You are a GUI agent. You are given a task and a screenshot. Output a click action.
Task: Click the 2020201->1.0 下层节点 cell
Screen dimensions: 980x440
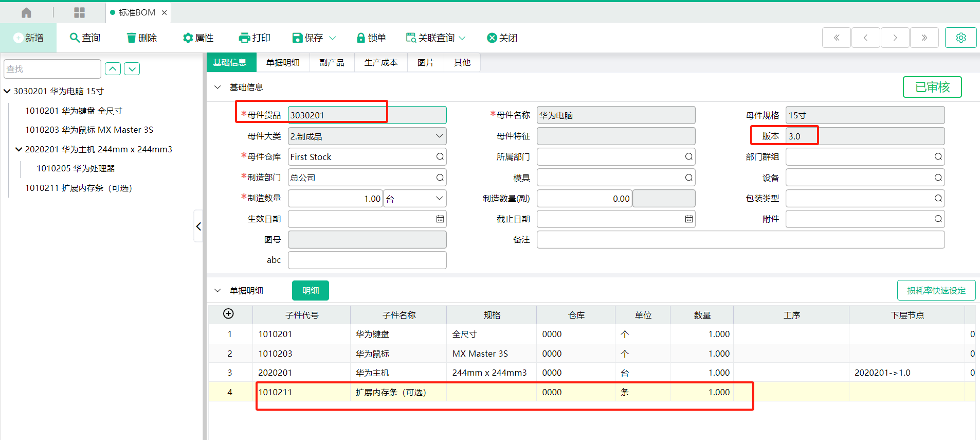click(907, 373)
